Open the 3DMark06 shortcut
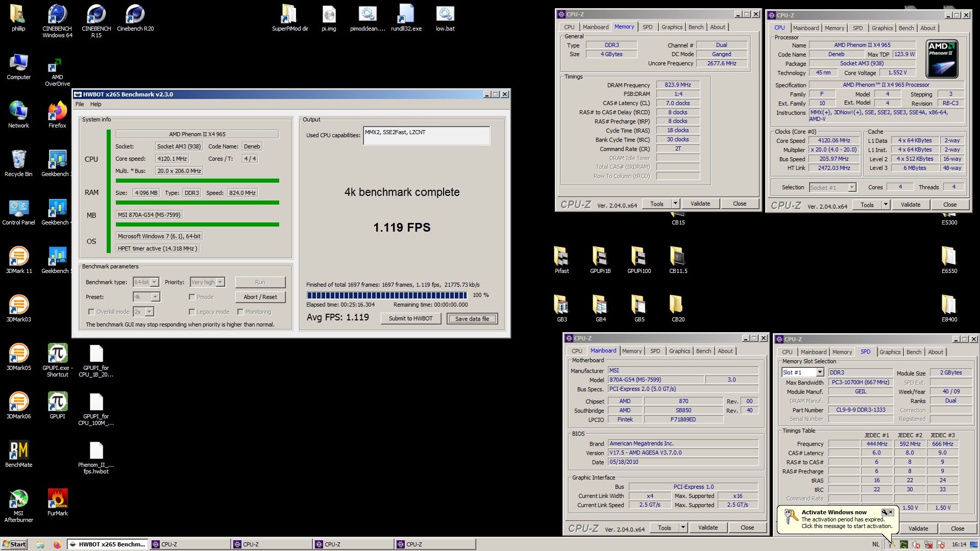The height and width of the screenshot is (551, 980). click(x=18, y=405)
